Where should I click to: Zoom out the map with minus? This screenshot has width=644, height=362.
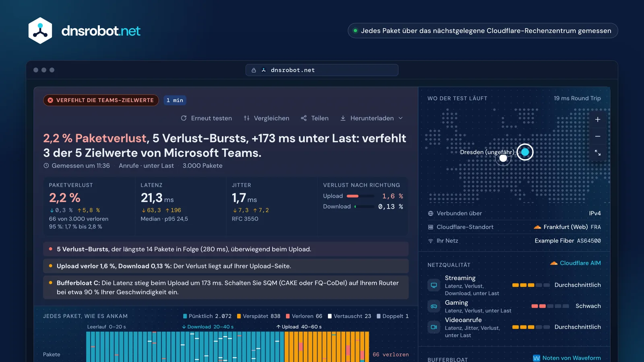(x=598, y=136)
